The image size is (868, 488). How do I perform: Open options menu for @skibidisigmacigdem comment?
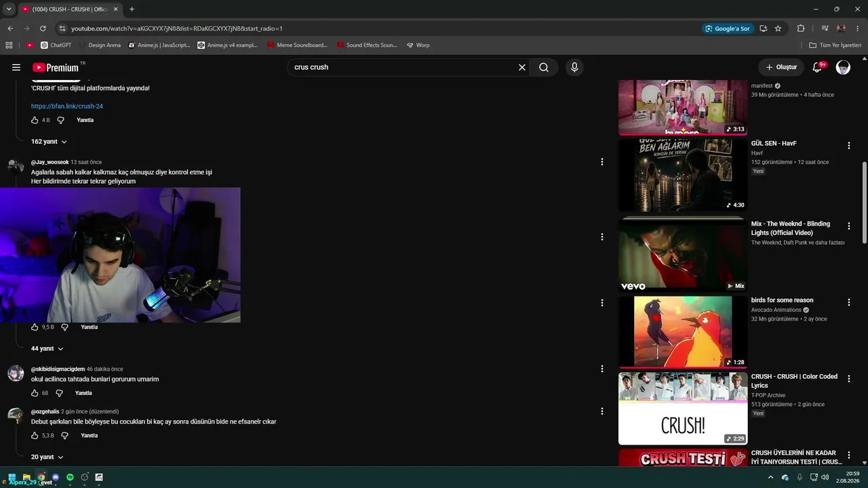[601, 369]
